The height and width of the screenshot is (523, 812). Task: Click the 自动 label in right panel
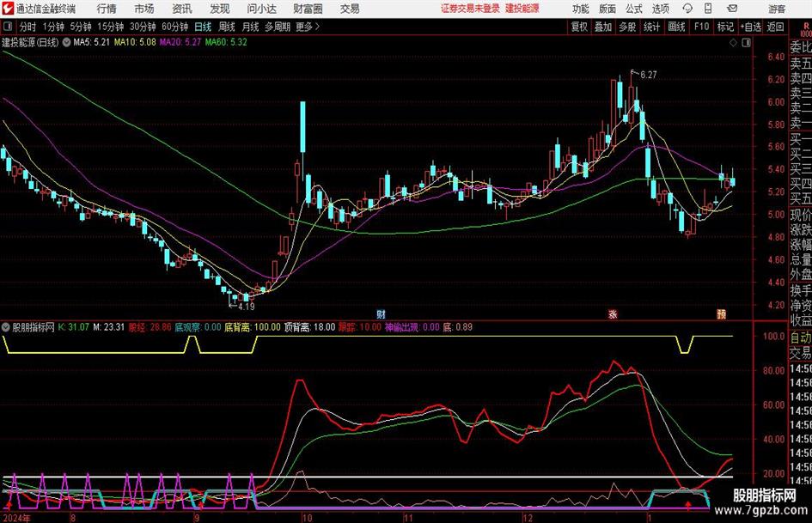pyautogui.click(x=801, y=338)
